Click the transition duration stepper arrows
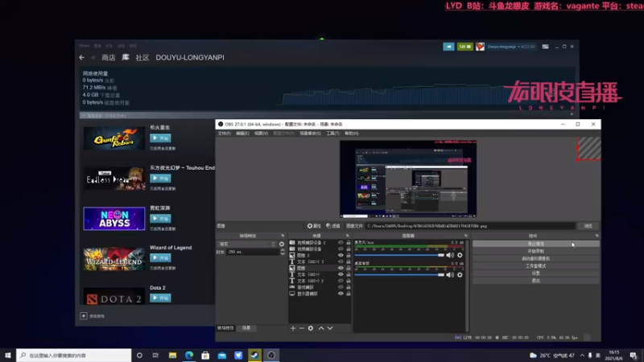This screenshot has height=362, width=644. (x=283, y=252)
